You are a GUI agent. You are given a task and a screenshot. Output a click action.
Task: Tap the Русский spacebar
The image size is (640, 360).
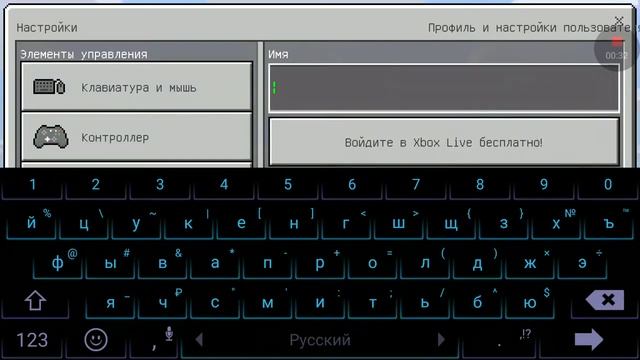(x=320, y=340)
